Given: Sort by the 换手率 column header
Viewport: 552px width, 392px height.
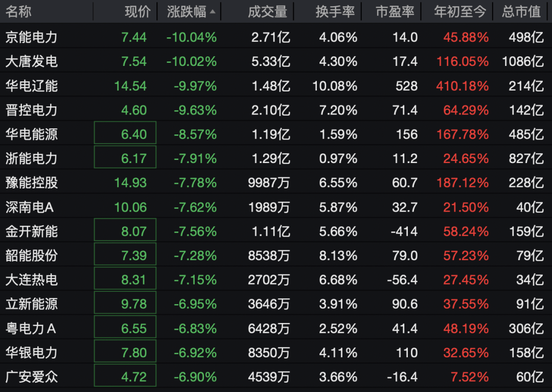Looking at the screenshot, I should (335, 12).
